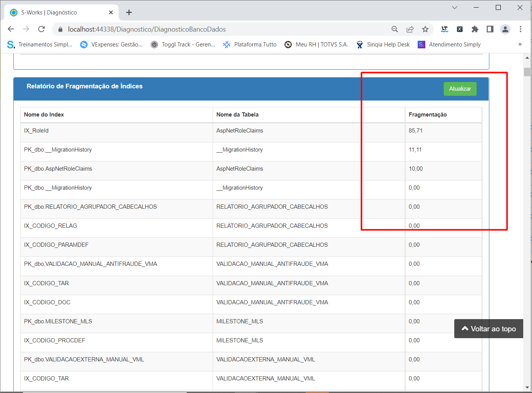The image size is (532, 393).
Task: Reload the page with refresh icon
Action: click(42, 29)
